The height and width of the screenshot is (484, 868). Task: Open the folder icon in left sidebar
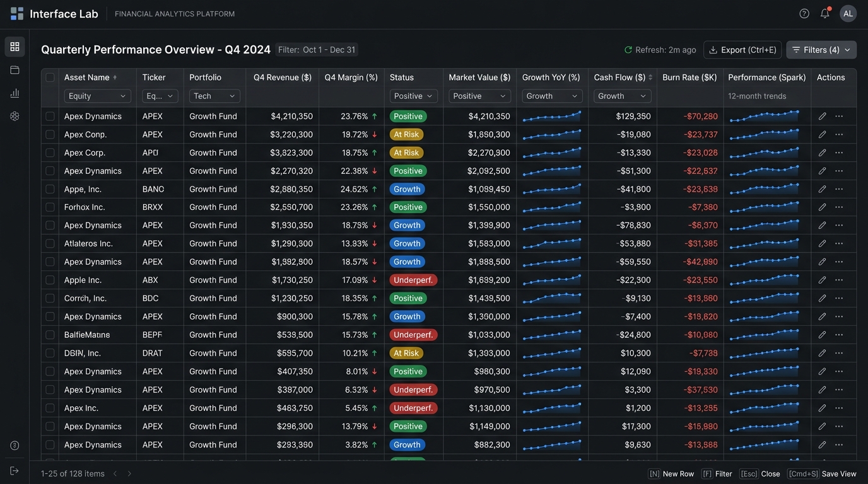point(15,70)
